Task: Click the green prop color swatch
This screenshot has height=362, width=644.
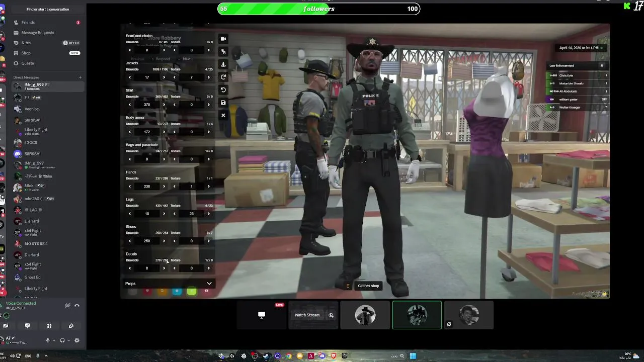Action: (192, 292)
